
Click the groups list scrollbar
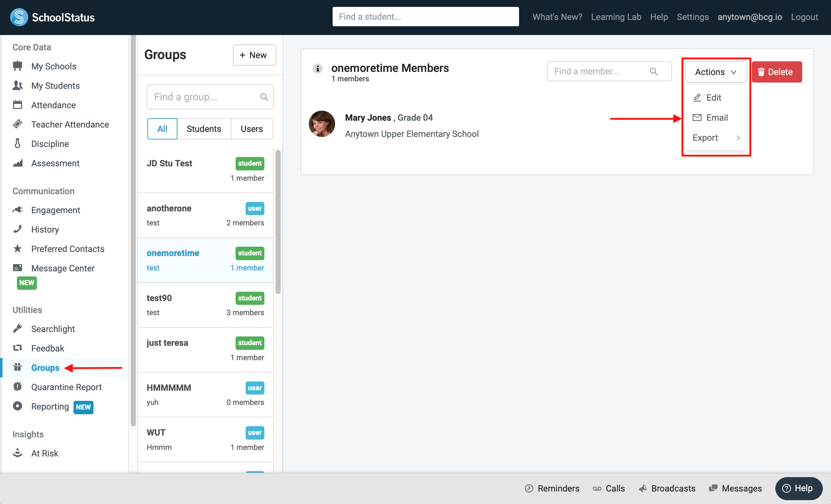point(278,222)
